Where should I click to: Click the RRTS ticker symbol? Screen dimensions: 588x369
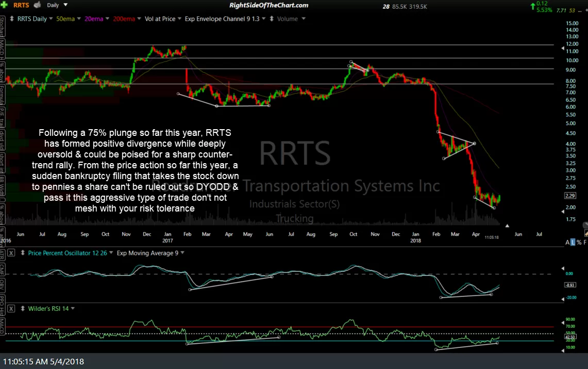coord(21,5)
